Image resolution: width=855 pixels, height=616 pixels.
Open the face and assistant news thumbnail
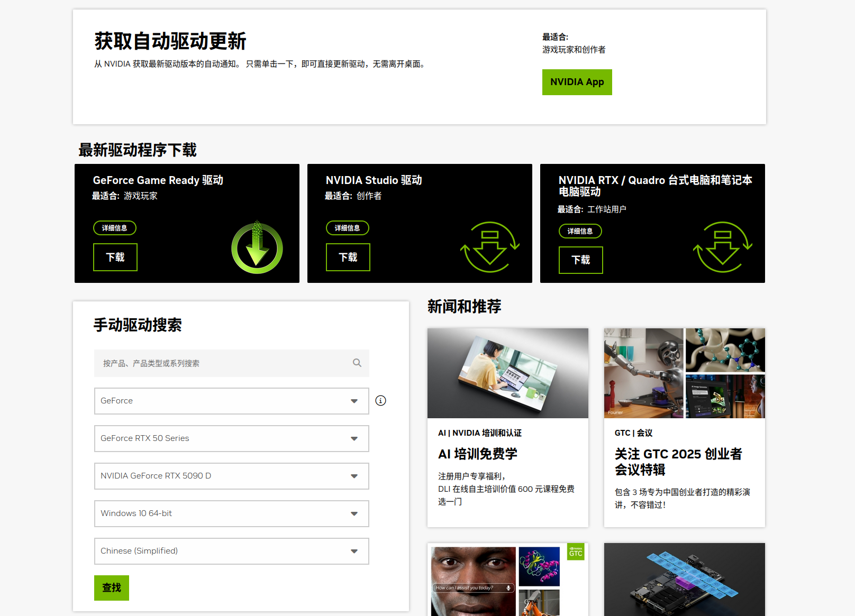click(x=508, y=580)
